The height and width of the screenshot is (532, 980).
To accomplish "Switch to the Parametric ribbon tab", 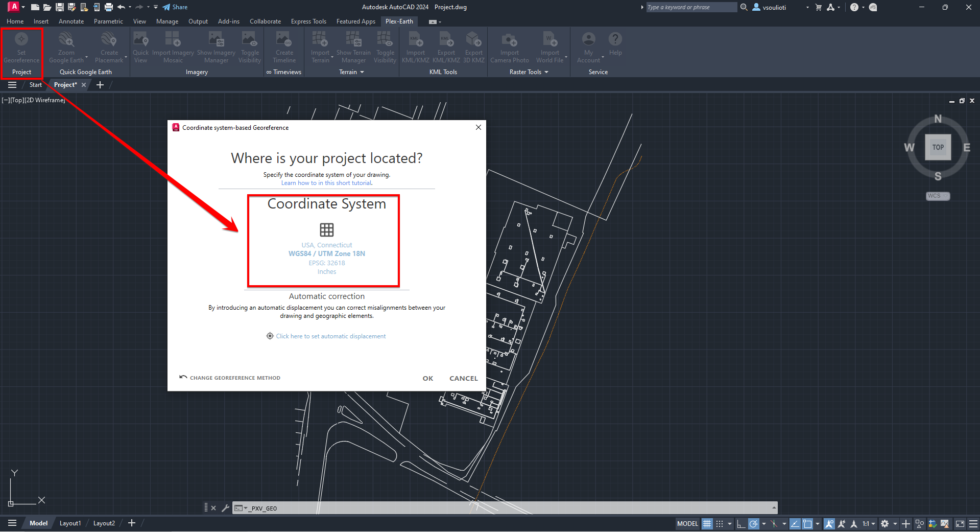I will [x=108, y=21].
